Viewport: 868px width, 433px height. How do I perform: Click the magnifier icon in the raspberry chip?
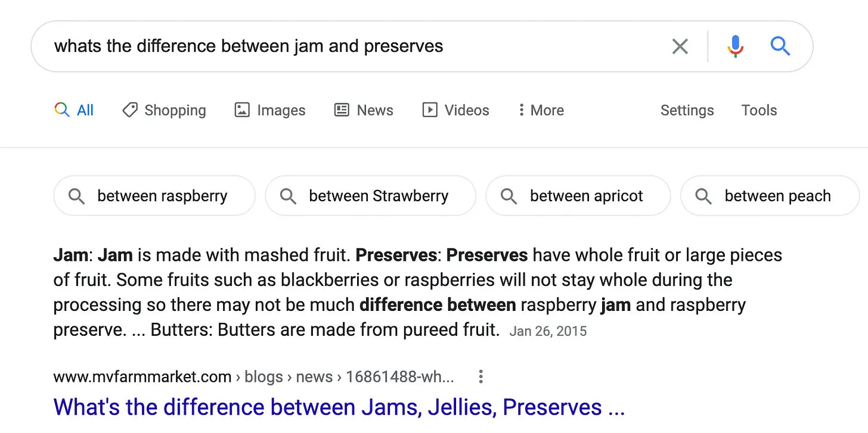[x=76, y=196]
